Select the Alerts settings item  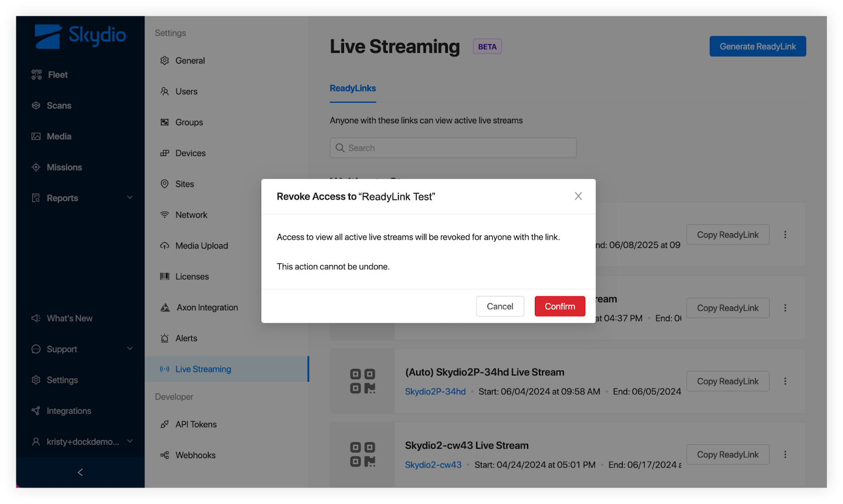pyautogui.click(x=186, y=339)
